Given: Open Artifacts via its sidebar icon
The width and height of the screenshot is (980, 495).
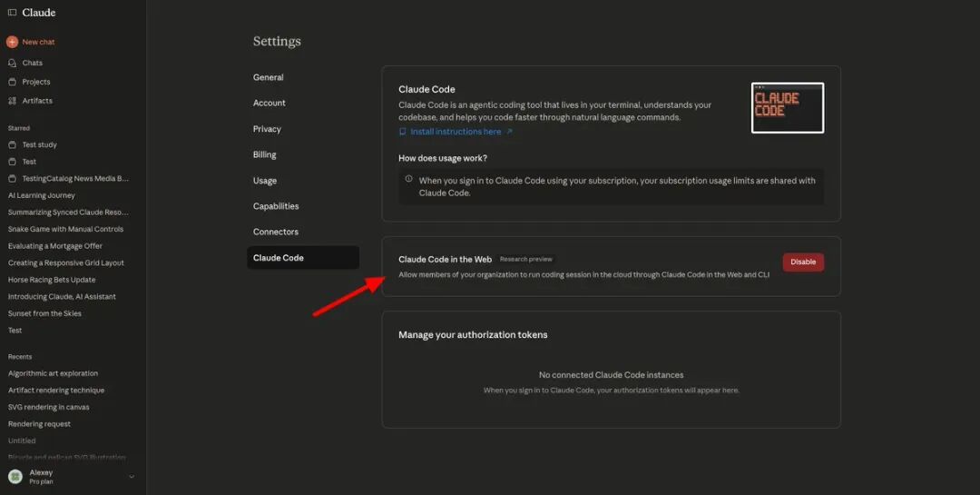Looking at the screenshot, I should click(12, 101).
